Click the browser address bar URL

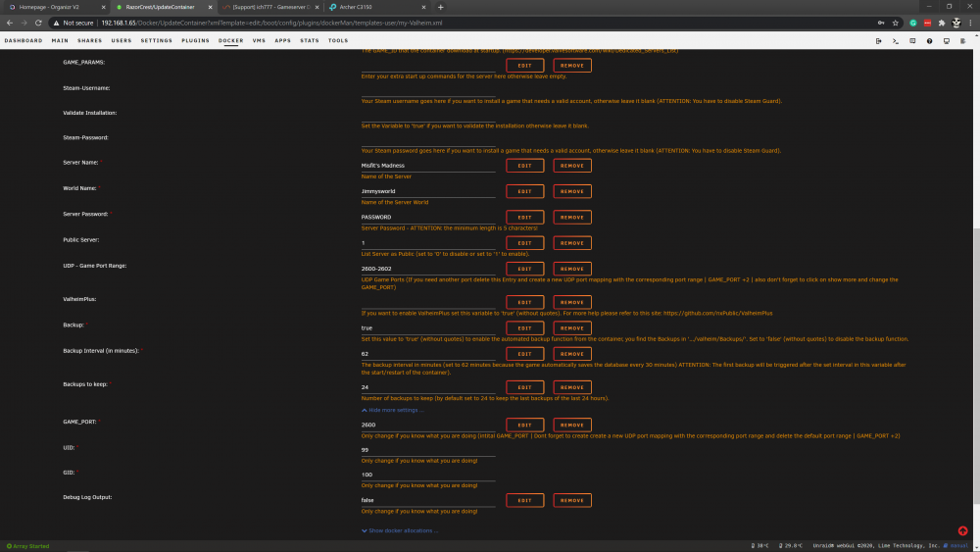tap(271, 24)
